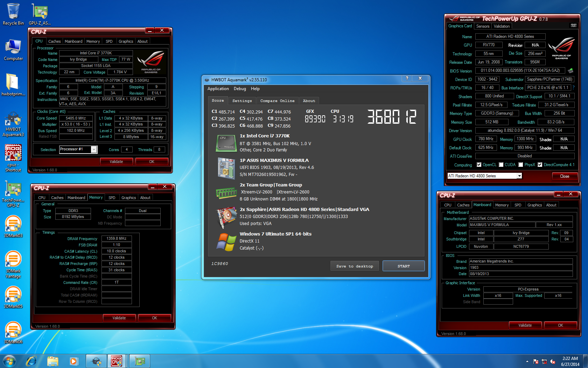Open the Help menu in Aquamark3
Viewport: 588px width, 368px height.
click(255, 89)
